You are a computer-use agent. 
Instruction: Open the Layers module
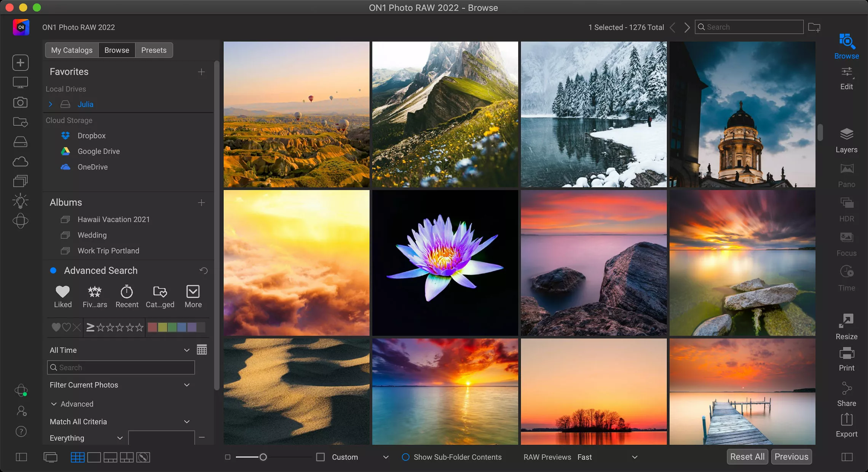[846, 140]
